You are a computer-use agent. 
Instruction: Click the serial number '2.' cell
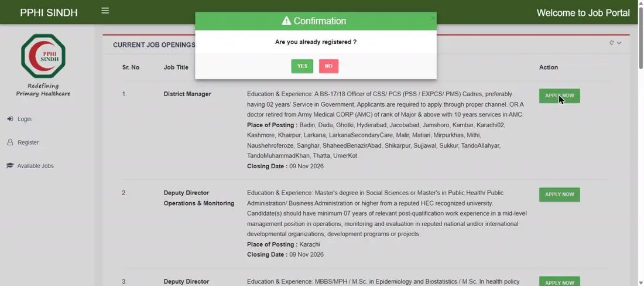(x=125, y=193)
